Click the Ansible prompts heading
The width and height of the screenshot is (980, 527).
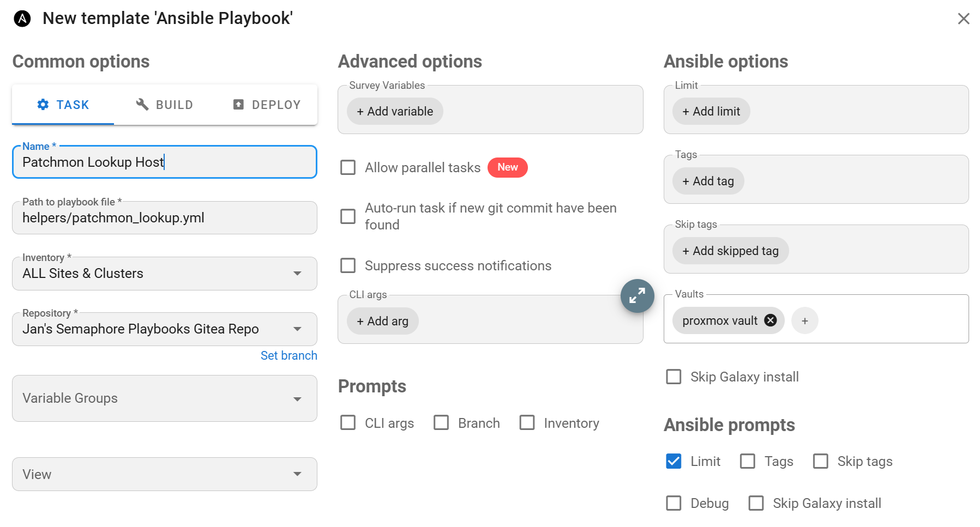(729, 425)
